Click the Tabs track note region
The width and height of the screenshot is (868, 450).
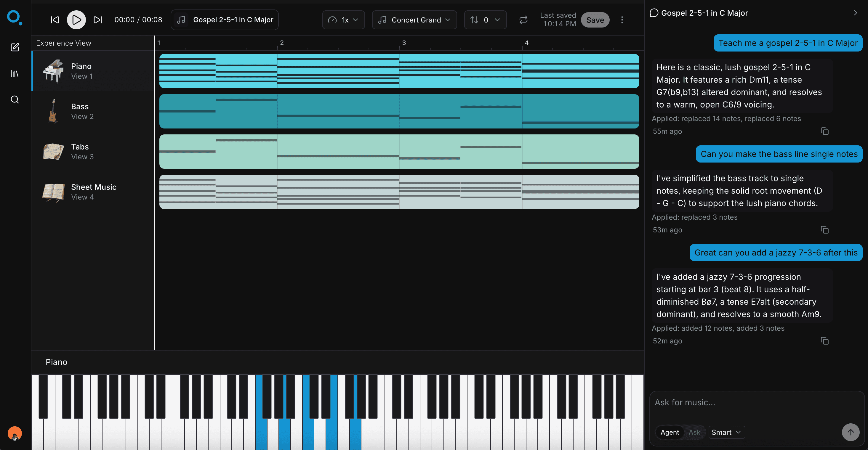pos(399,152)
